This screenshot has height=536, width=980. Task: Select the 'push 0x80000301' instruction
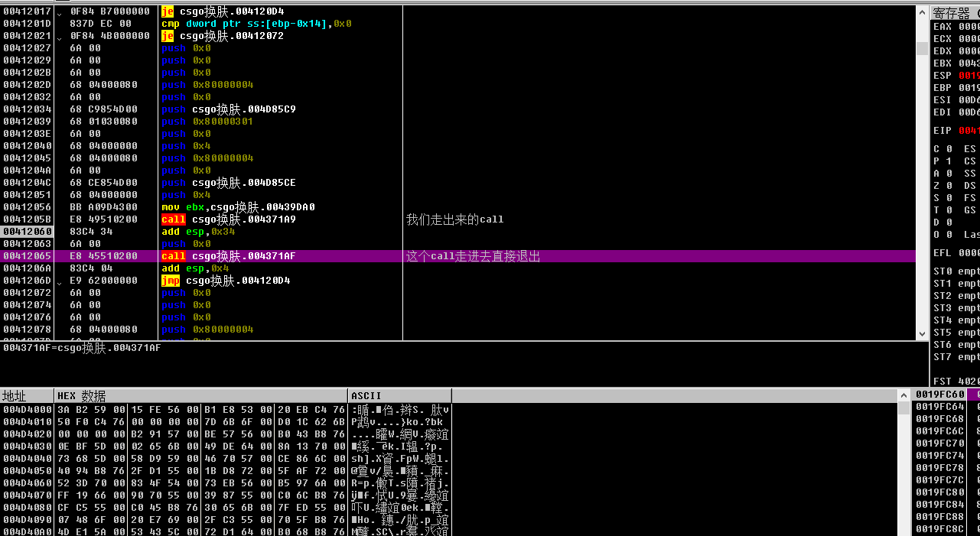[207, 122]
